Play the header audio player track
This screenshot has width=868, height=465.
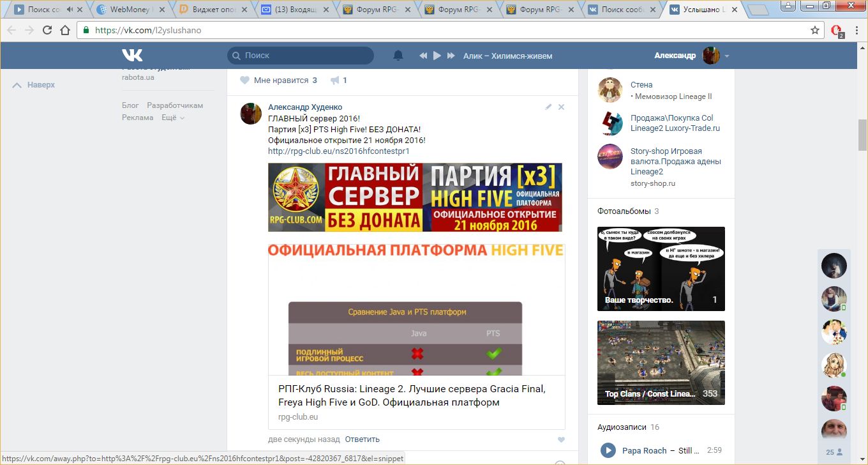tap(437, 56)
